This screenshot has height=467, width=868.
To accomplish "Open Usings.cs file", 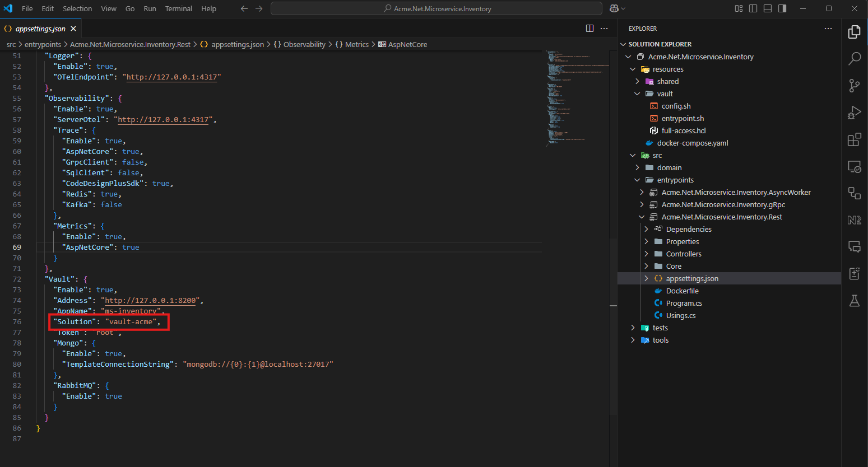I will [729, 315].
